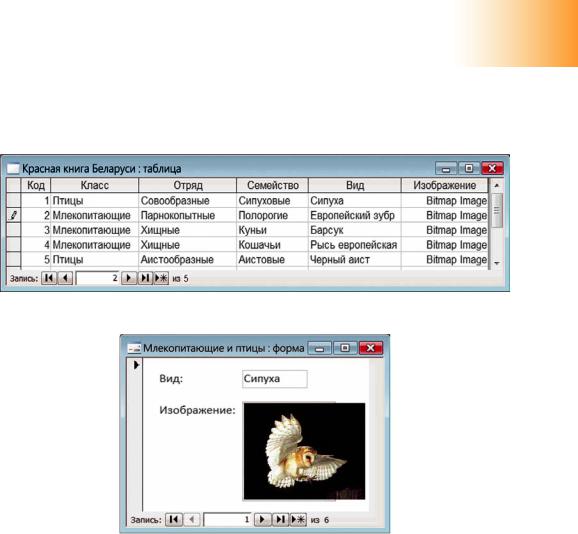Select the row selector for record 5
The height and width of the screenshot is (534, 578).
pyautogui.click(x=14, y=259)
